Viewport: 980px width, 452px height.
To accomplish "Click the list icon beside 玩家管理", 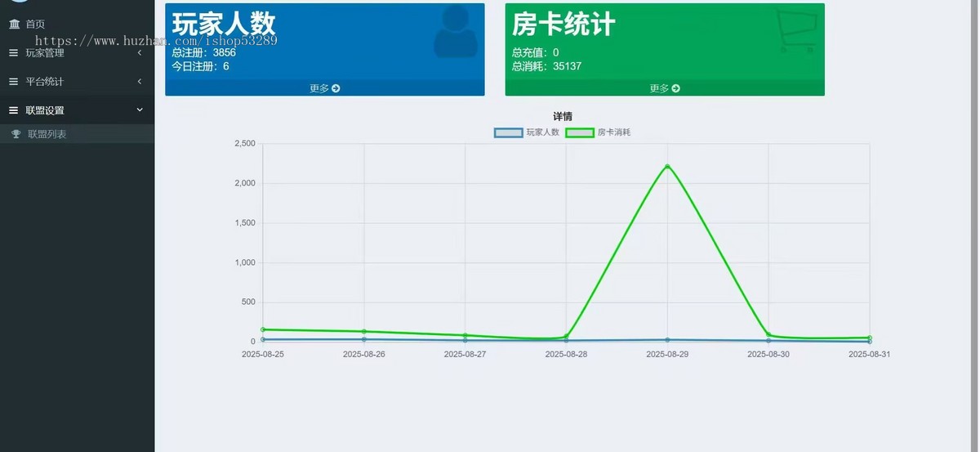I will pyautogui.click(x=13, y=53).
